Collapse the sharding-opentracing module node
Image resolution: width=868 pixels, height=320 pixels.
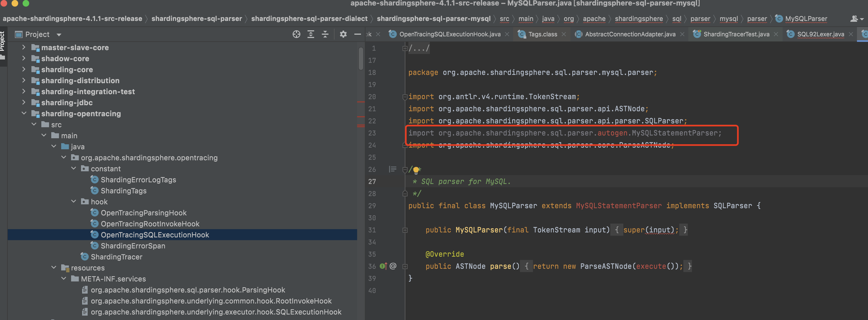[x=24, y=113]
